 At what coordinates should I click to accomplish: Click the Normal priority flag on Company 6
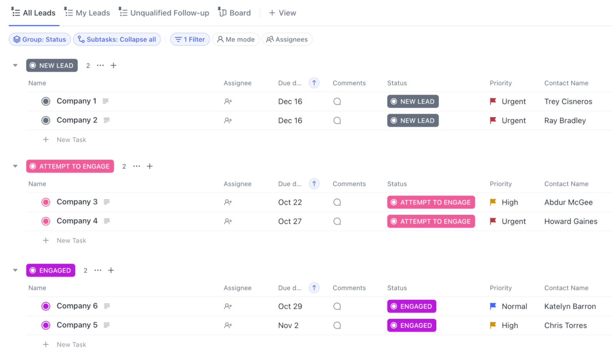coord(494,306)
